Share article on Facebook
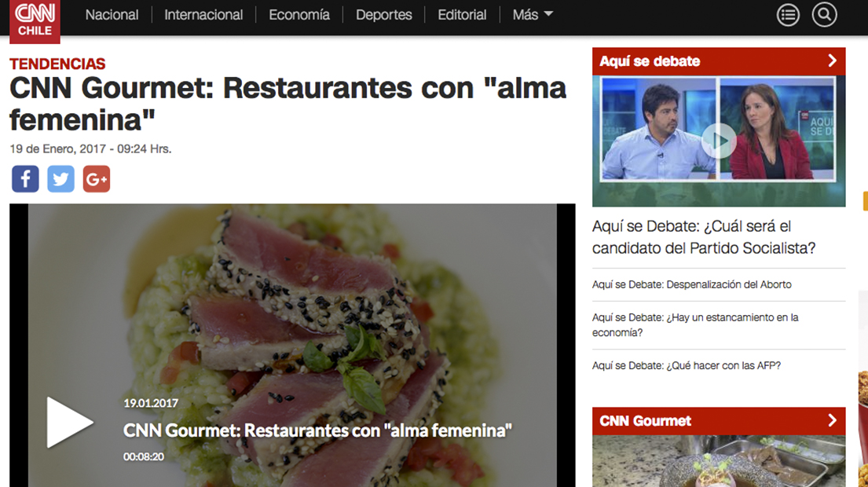This screenshot has width=868, height=487. tap(25, 179)
